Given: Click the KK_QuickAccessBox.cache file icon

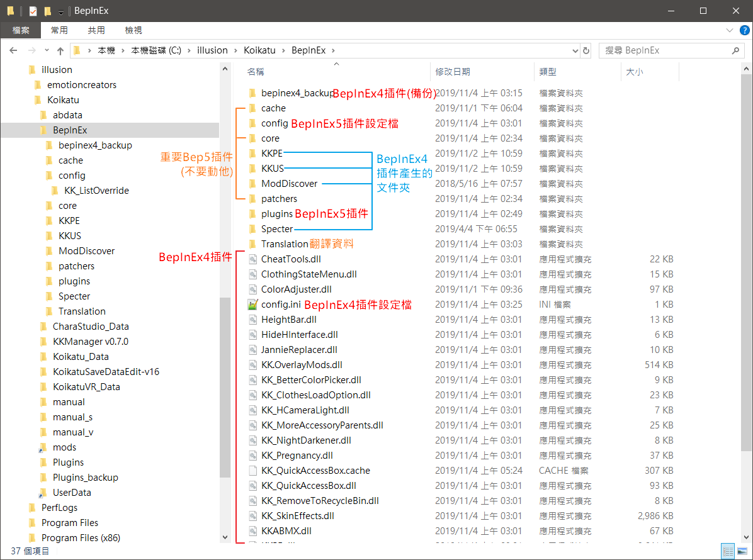Looking at the screenshot, I should tap(252, 471).
